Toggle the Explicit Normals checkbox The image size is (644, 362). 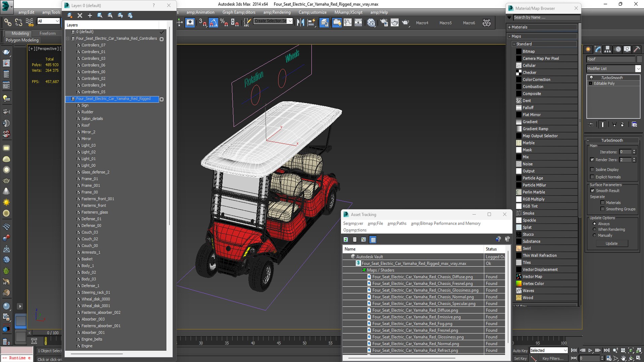point(592,177)
